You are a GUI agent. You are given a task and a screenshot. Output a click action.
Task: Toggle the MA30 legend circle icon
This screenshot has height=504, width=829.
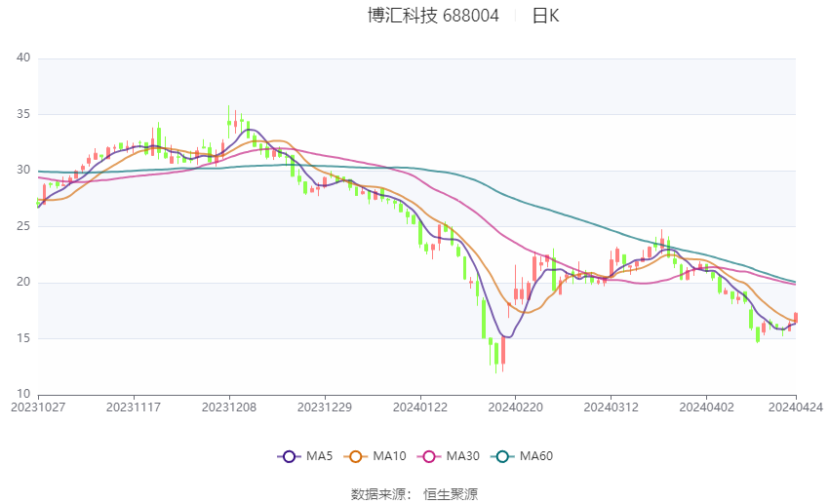429,456
